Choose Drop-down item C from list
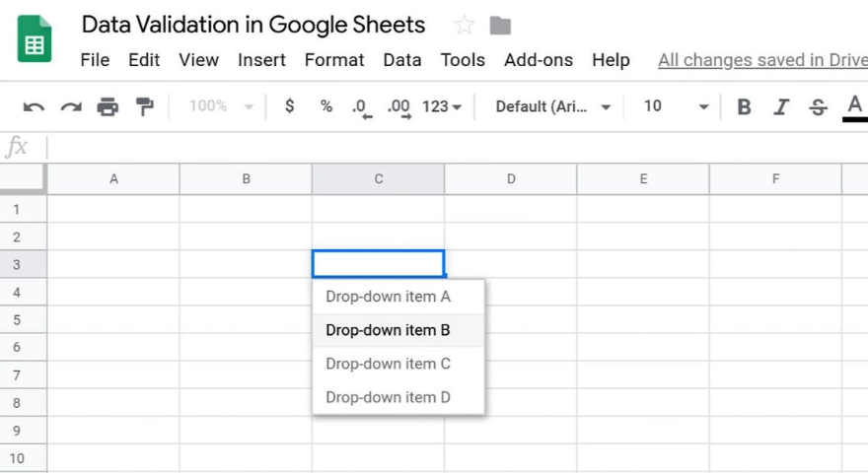 coord(388,364)
